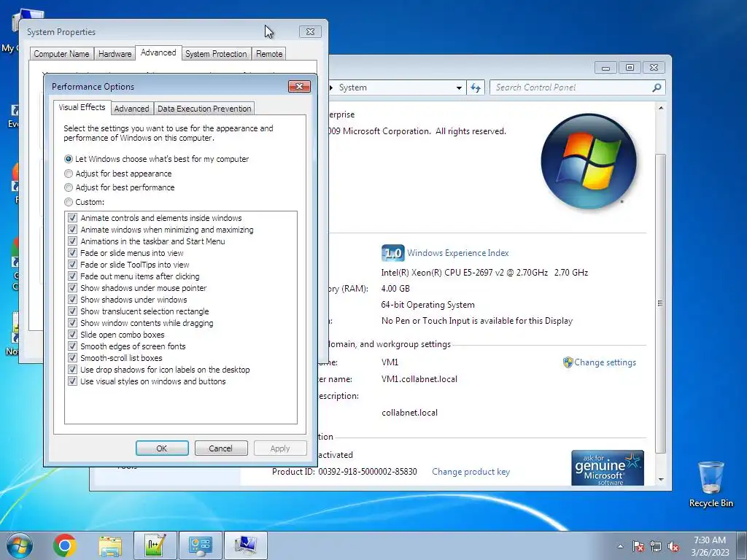Open the System Protection tab
Image resolution: width=747 pixels, height=560 pixels.
(216, 54)
